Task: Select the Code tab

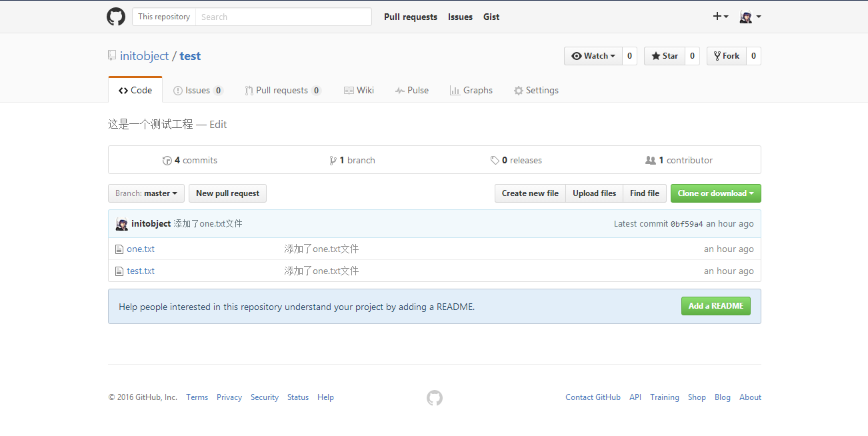Action: click(x=135, y=90)
